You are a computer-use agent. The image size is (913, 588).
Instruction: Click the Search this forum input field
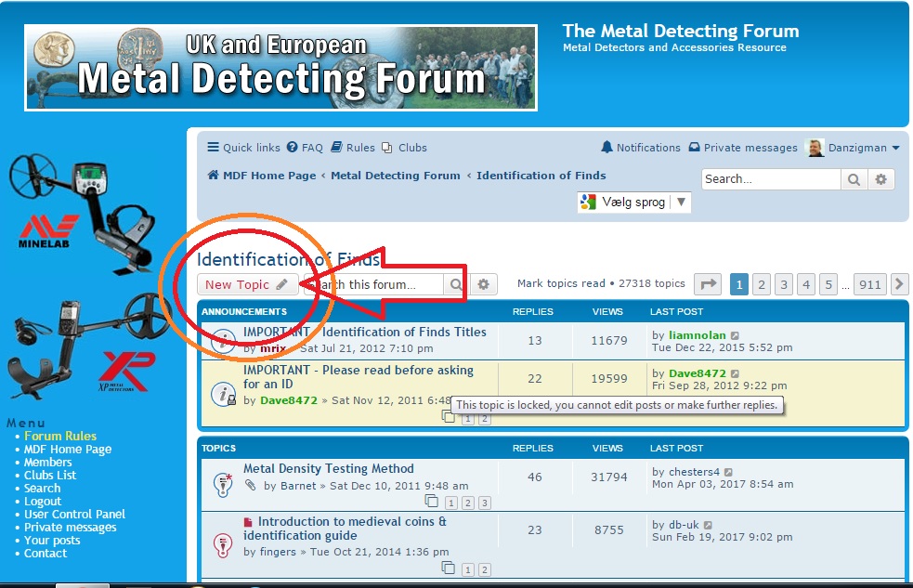(x=373, y=284)
